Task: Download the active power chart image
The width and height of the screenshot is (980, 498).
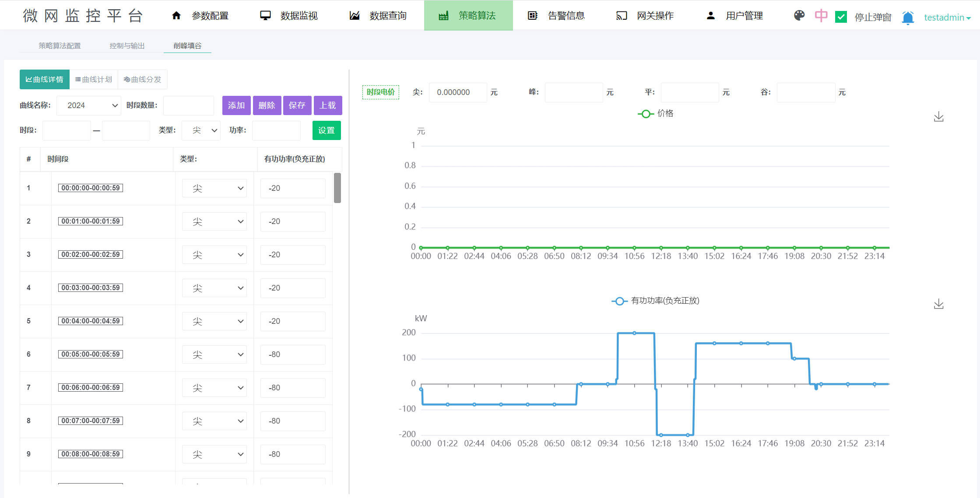Action: 938,304
